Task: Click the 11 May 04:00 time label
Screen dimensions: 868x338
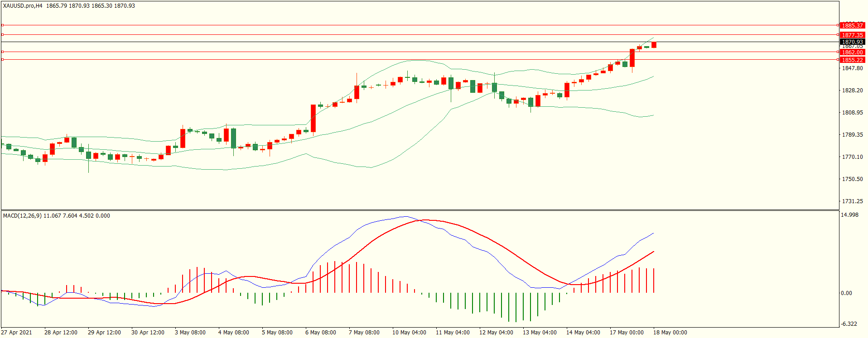Action: [453, 333]
